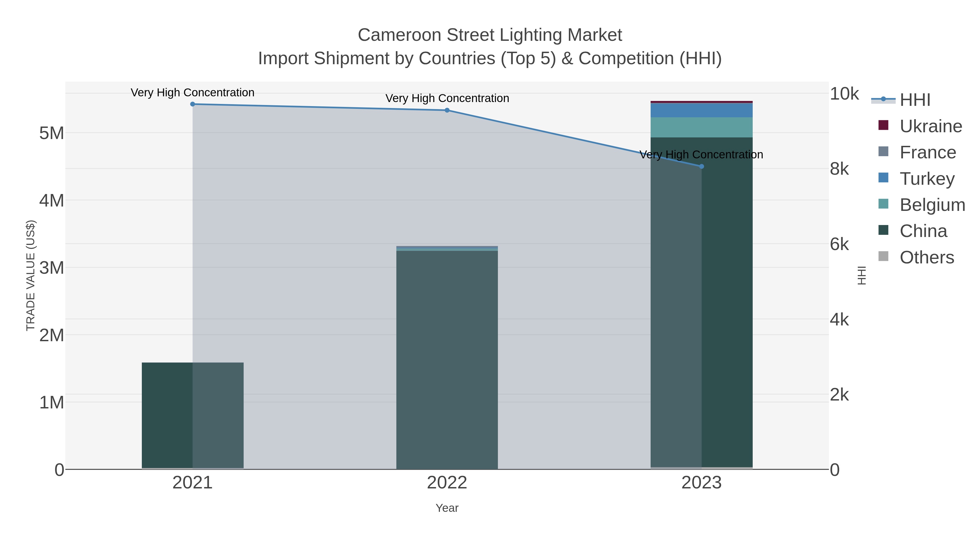Click the Others legend swatch
This screenshot has height=551, width=980.
coord(883,256)
